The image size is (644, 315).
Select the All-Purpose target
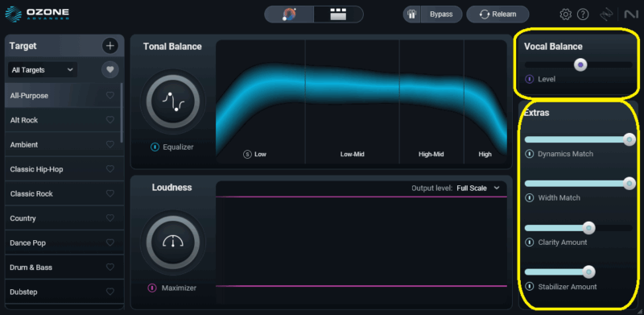click(63, 95)
